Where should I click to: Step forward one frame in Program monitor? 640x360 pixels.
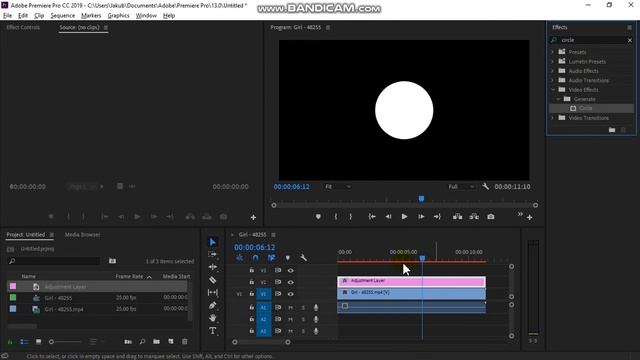(x=421, y=217)
